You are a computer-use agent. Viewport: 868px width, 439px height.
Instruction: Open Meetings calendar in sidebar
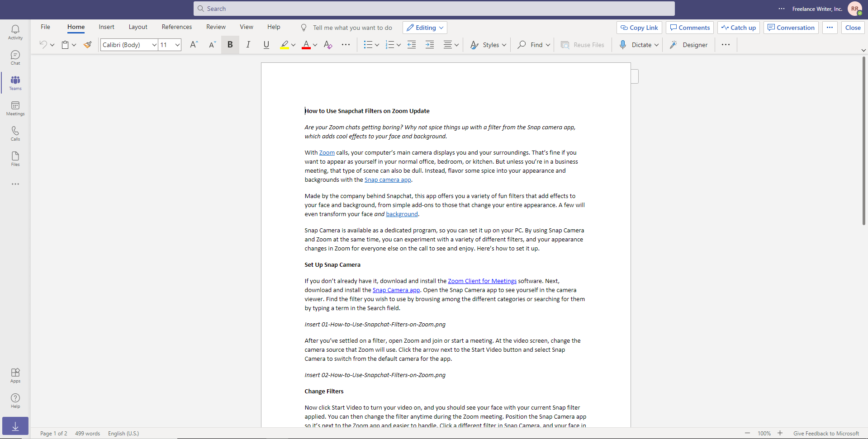point(15,108)
